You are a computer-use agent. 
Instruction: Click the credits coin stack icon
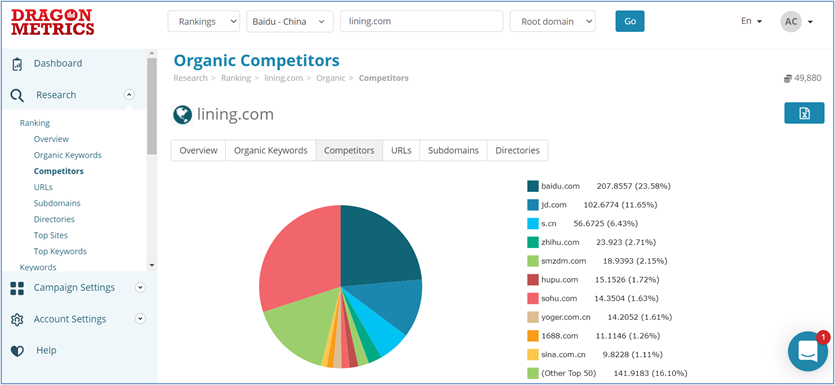pyautogui.click(x=788, y=78)
